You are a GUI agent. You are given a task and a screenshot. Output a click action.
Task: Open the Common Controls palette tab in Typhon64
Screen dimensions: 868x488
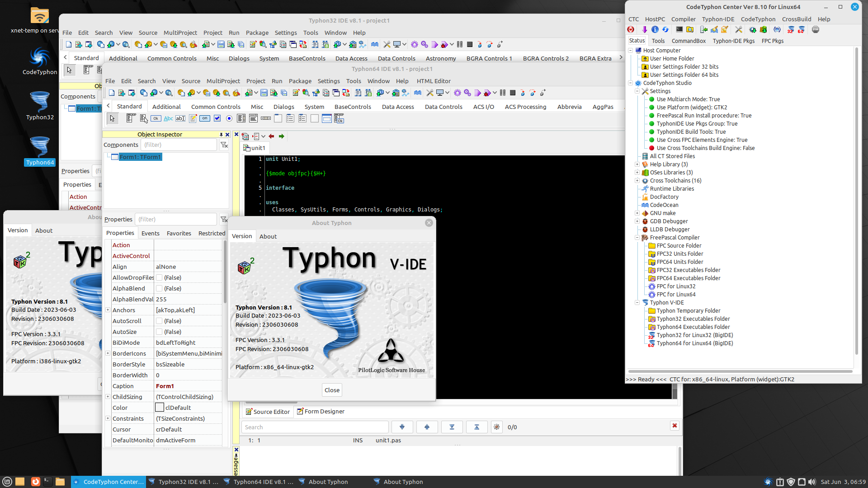pos(216,107)
